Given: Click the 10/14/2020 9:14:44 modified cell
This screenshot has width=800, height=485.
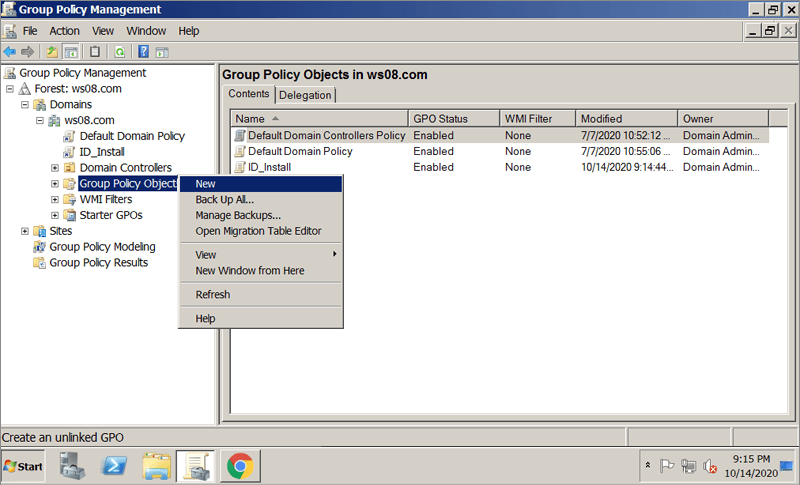Looking at the screenshot, I should click(627, 167).
